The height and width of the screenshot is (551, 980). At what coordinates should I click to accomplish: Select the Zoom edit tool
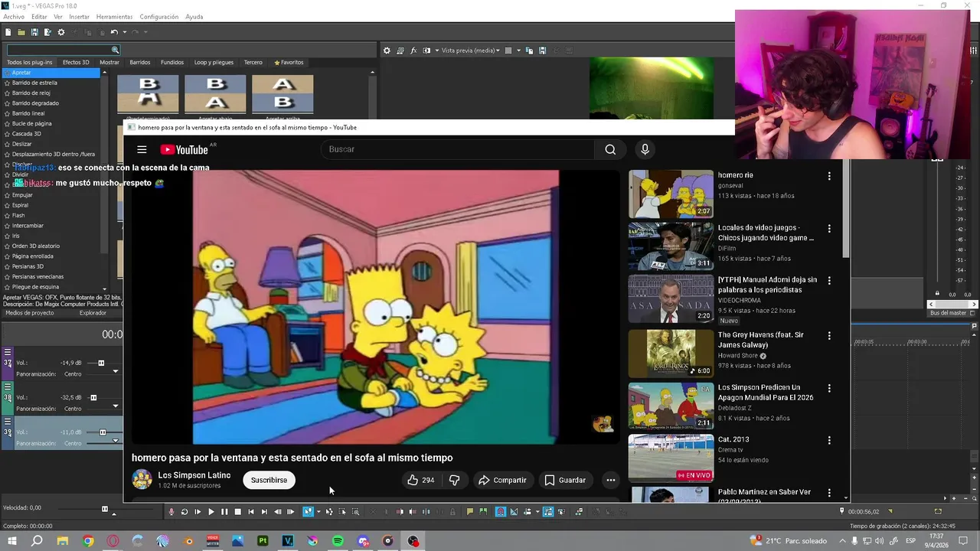pyautogui.click(x=355, y=512)
